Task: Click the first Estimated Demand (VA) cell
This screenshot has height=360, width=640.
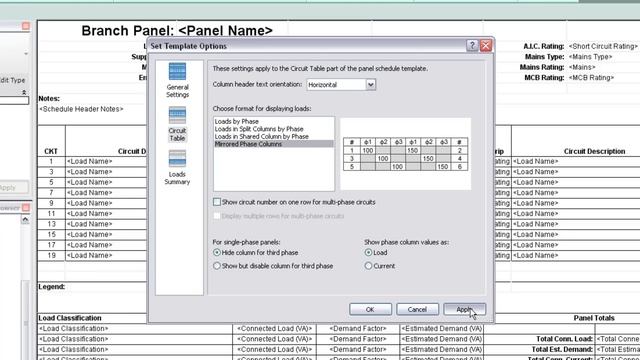Action: (x=442, y=329)
